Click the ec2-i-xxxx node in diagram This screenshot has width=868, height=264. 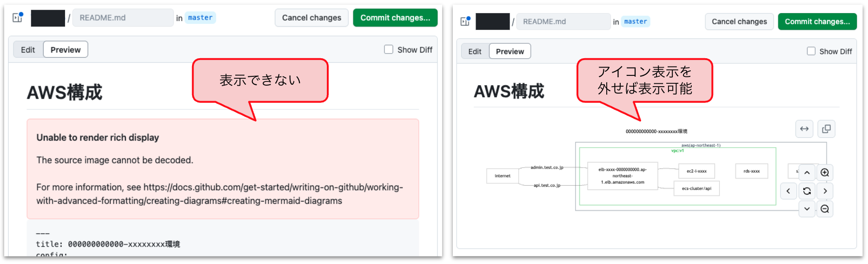tap(696, 171)
